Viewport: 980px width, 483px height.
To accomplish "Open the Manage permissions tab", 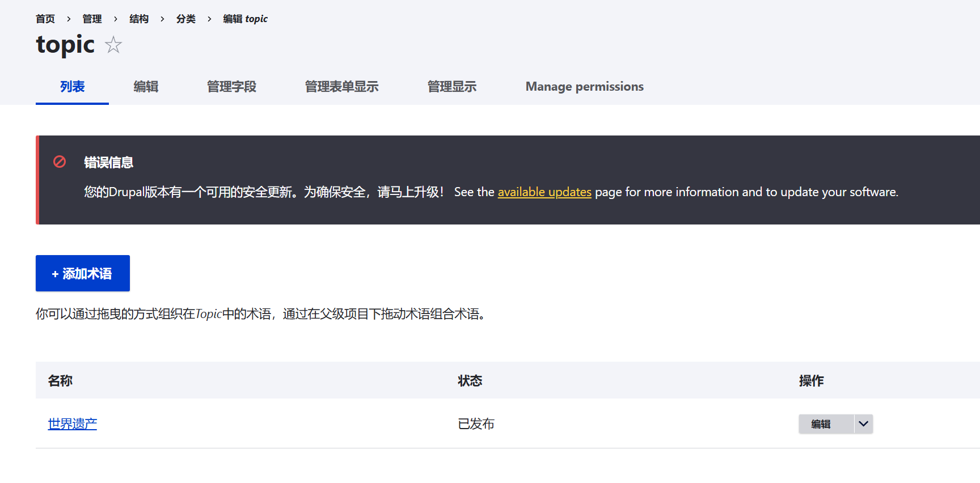I will pos(584,87).
